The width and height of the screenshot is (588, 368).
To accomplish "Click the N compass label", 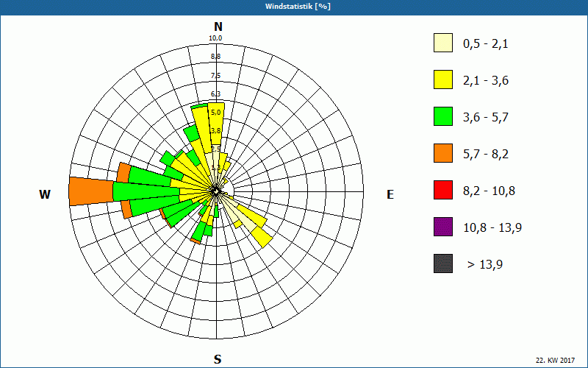I will (x=218, y=26).
